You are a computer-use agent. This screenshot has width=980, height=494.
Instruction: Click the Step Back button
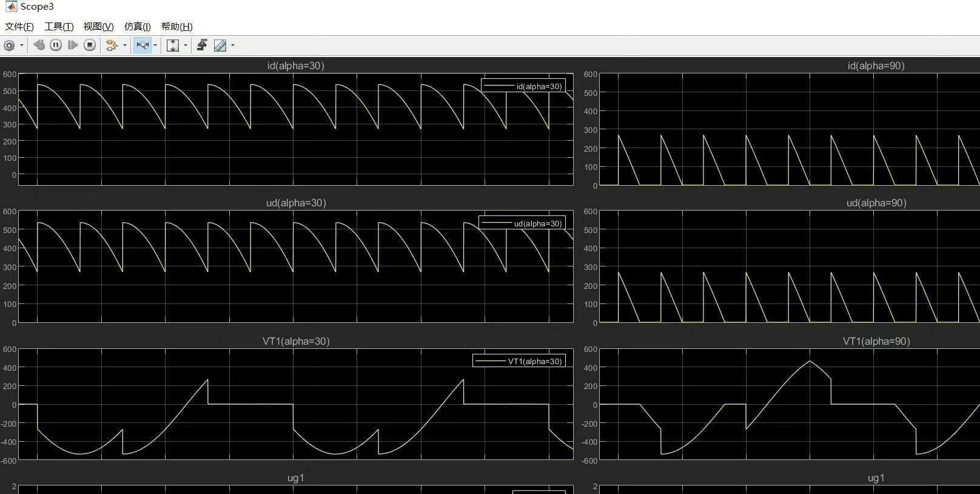click(39, 45)
